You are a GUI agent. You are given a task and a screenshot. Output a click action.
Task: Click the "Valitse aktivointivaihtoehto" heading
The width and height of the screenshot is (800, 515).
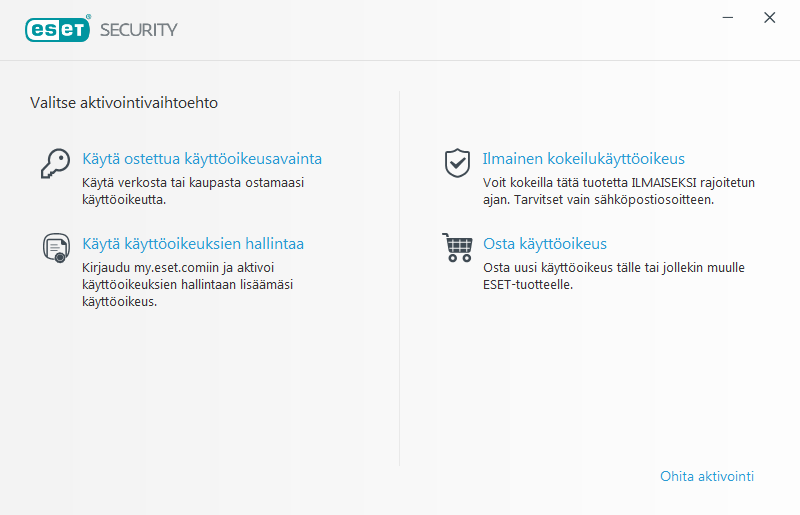click(124, 102)
